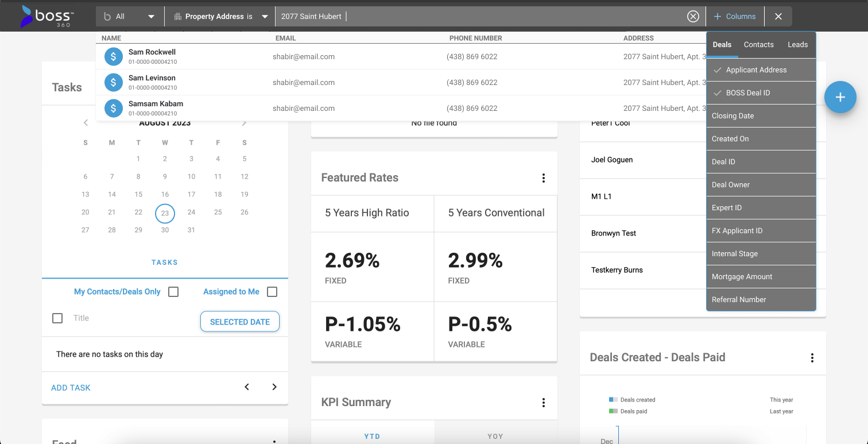Go to next tasks page arrow
The image size is (868, 444).
tap(274, 387)
